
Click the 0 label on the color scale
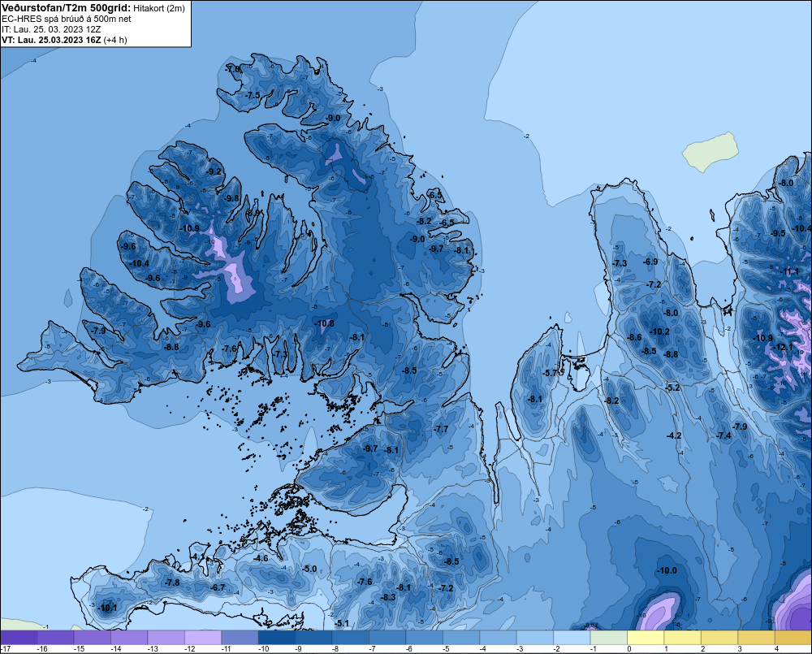tap(629, 649)
